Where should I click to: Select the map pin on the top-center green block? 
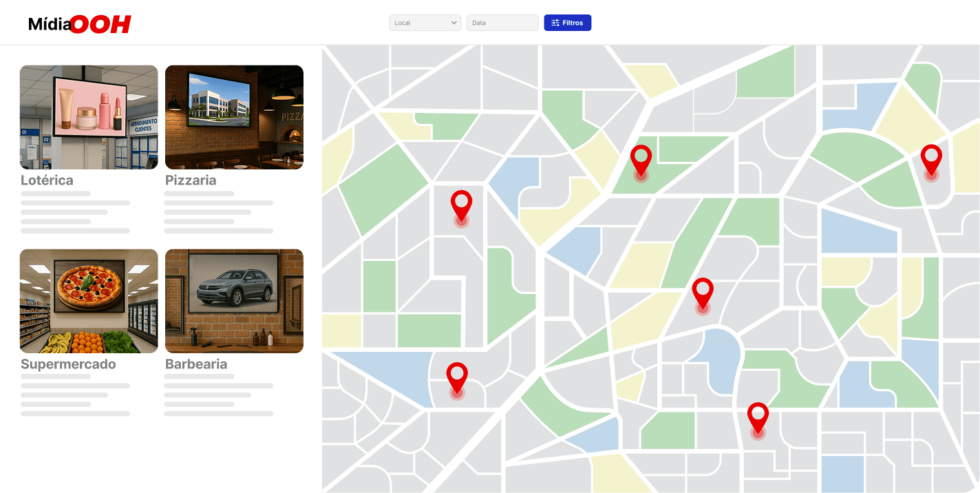click(641, 160)
